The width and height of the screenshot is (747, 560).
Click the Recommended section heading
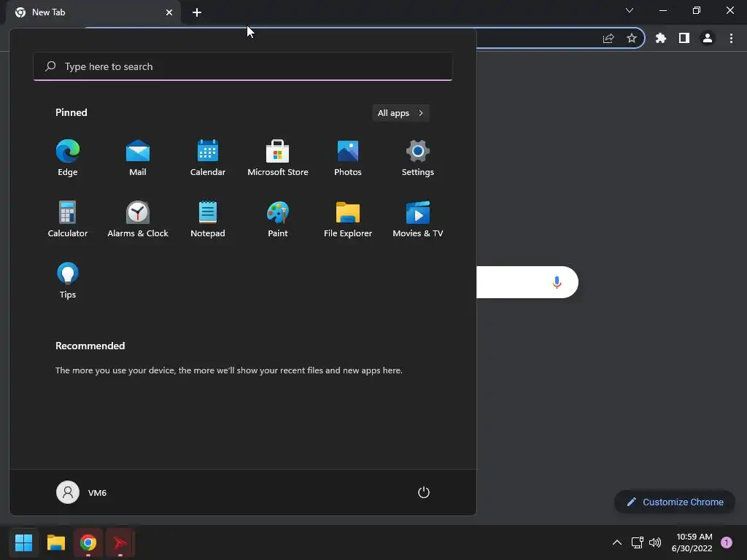click(x=90, y=346)
